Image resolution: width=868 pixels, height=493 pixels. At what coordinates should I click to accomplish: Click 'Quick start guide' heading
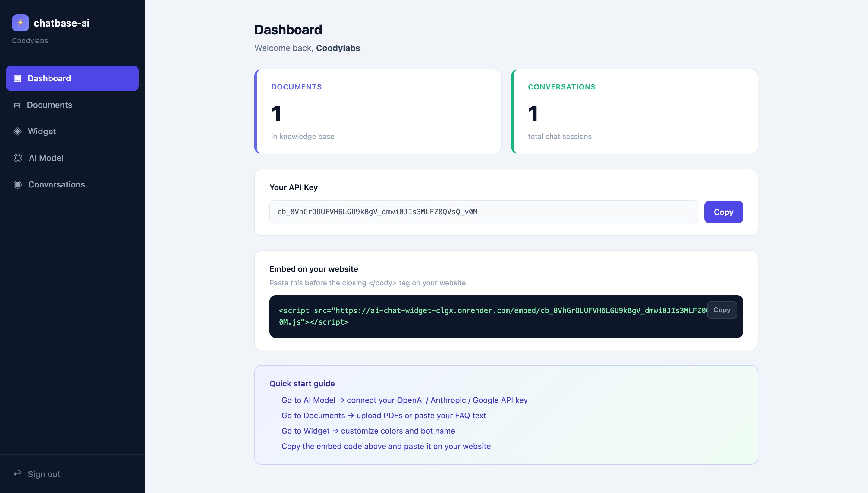pos(302,384)
